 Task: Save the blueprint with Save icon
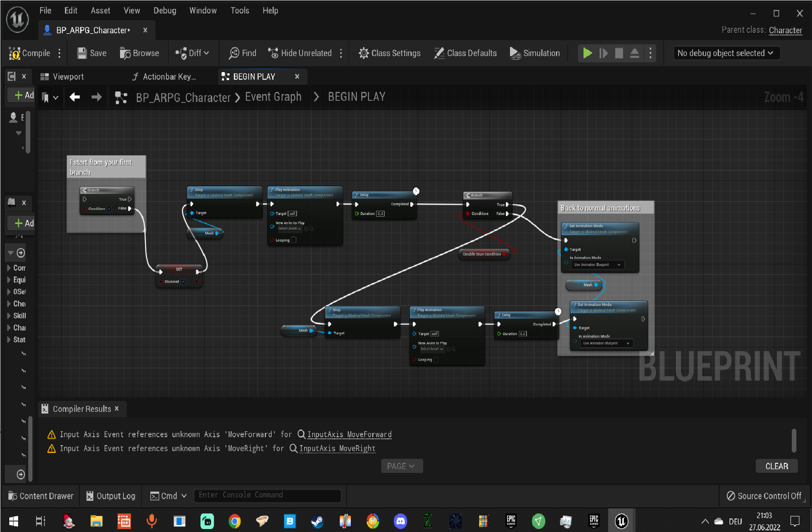tap(82, 53)
